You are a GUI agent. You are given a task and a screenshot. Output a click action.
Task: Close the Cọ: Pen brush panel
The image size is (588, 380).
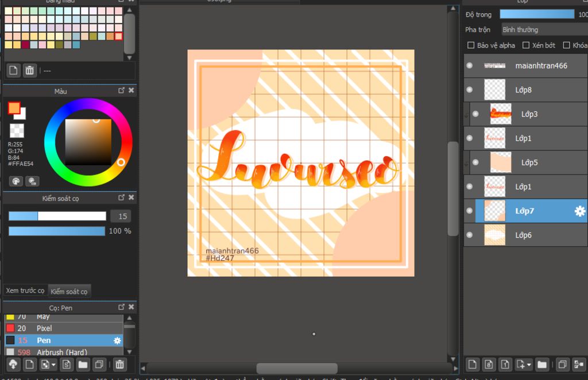(x=131, y=307)
